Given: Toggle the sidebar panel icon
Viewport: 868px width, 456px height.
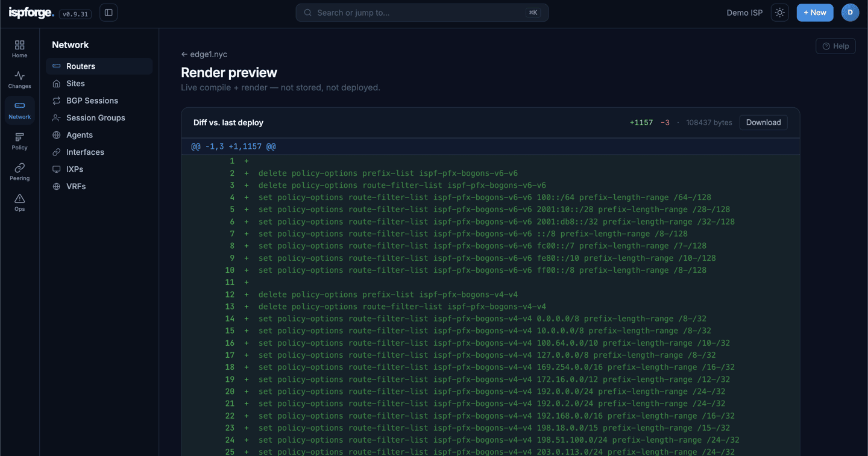Looking at the screenshot, I should click(108, 13).
